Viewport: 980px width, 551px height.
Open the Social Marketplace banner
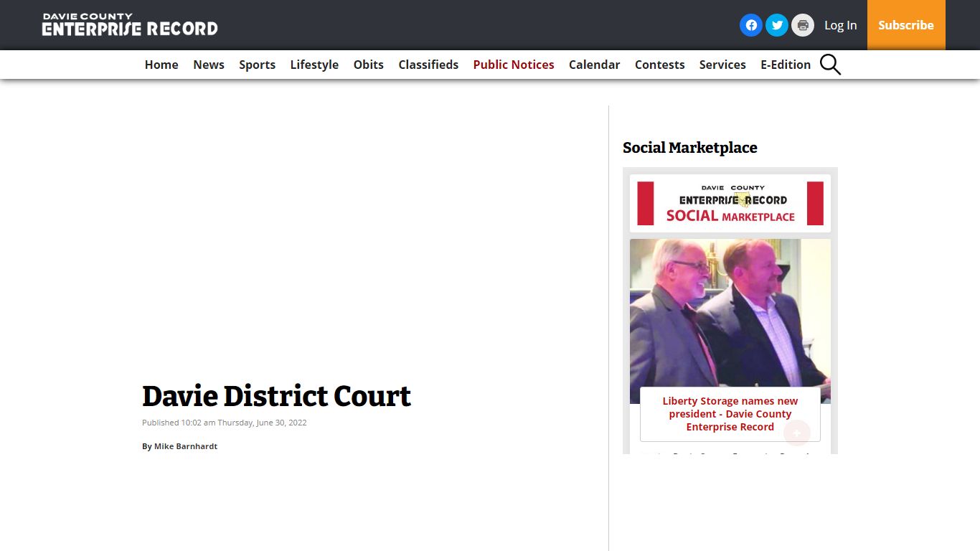click(730, 204)
